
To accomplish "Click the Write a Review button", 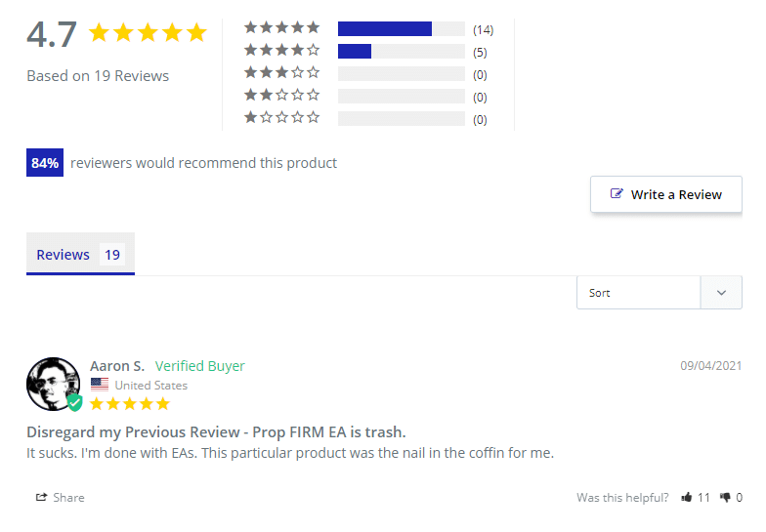I will pos(666,194).
